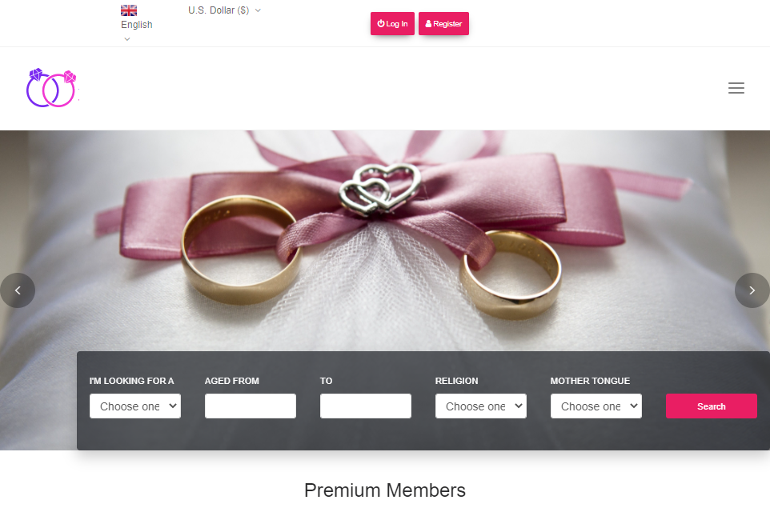Image resolution: width=770 pixels, height=532 pixels.
Task: Open the "I'm looking for a" dropdown
Action: pyautogui.click(x=135, y=406)
